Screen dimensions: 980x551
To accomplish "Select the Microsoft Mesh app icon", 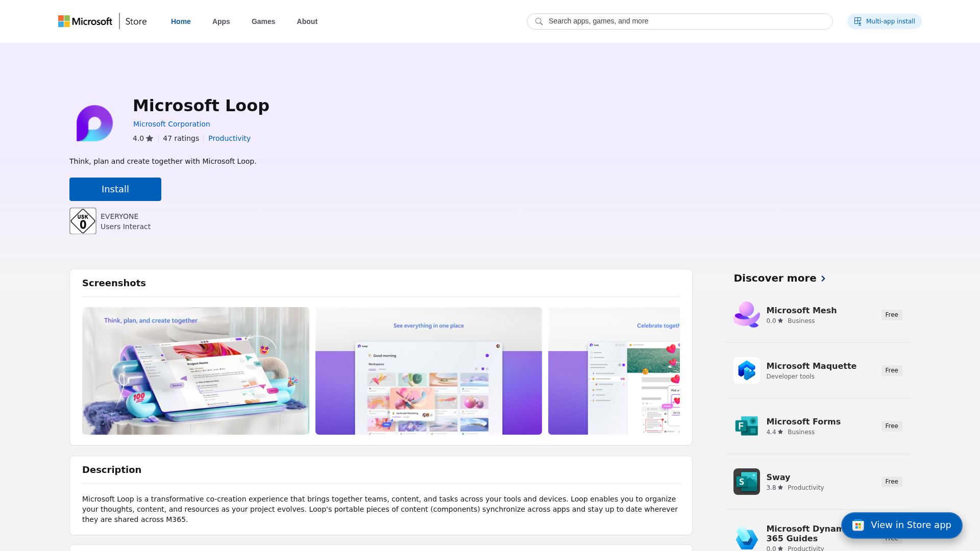I will [x=746, y=314].
